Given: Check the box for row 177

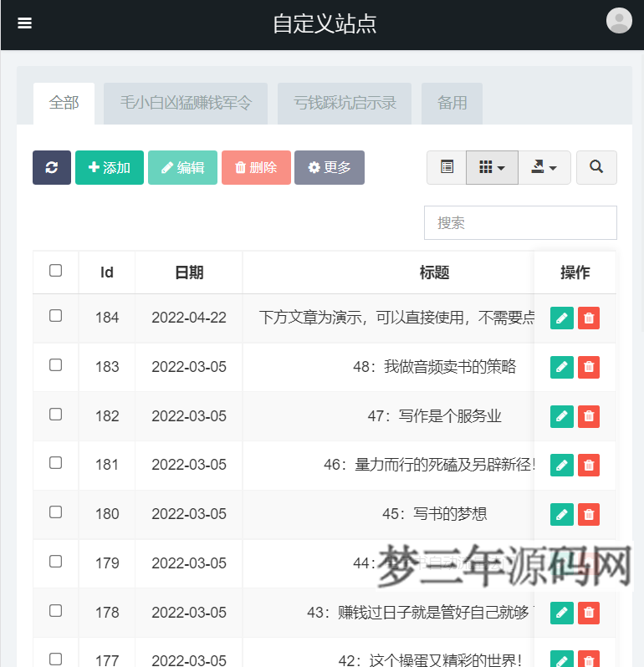Looking at the screenshot, I should pos(55,659).
